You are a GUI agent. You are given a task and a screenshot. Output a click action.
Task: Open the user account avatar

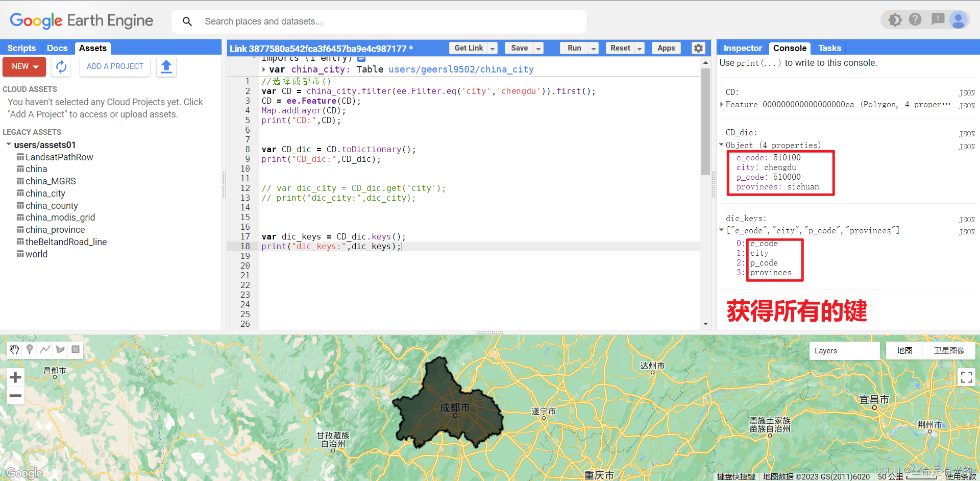(x=959, y=20)
